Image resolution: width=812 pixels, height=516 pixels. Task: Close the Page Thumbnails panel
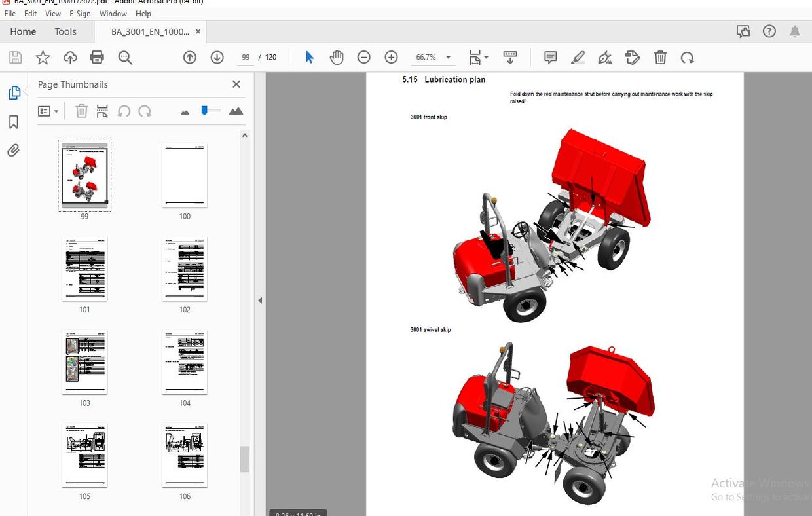(x=236, y=84)
